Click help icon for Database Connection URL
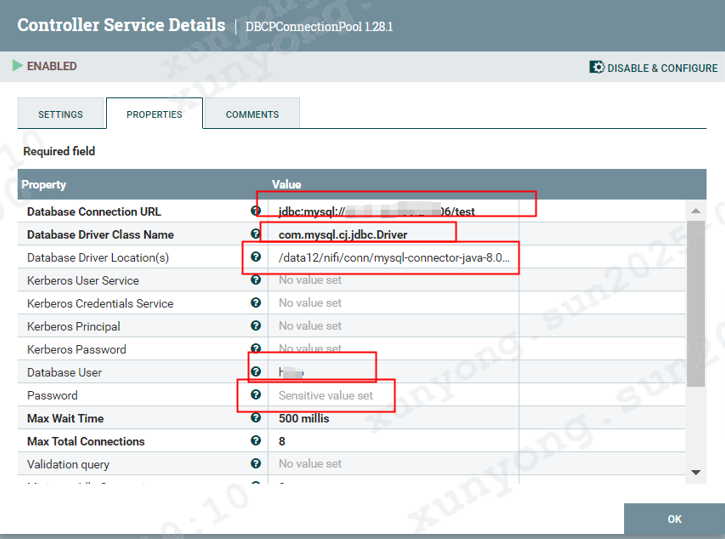 [255, 211]
